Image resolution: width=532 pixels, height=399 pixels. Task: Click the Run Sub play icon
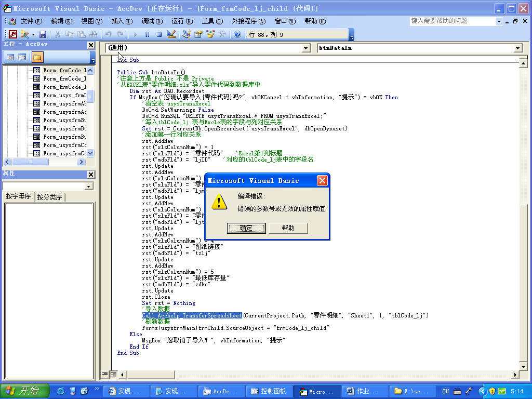click(x=135, y=34)
